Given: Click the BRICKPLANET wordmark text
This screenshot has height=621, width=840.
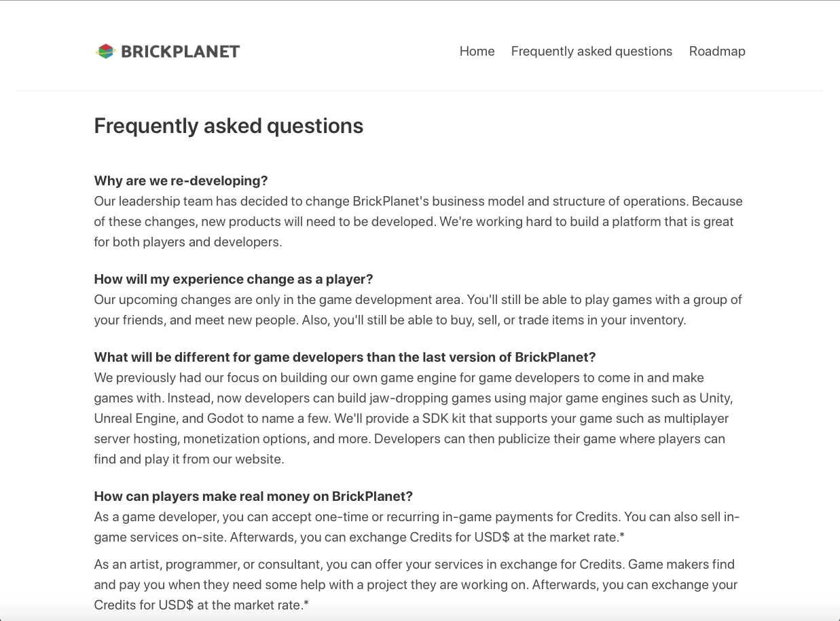Looking at the screenshot, I should (x=180, y=51).
